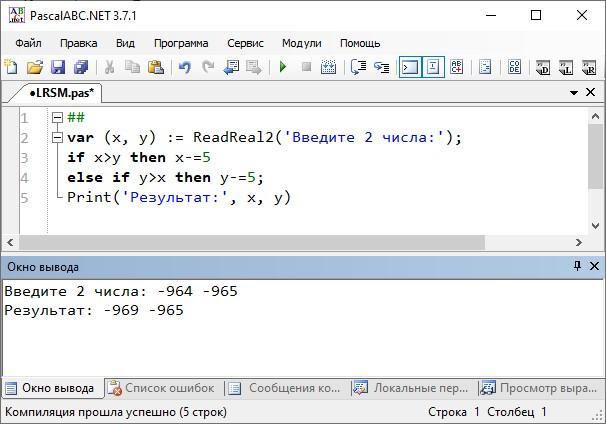Click the 'Строка 1' status indicator
The width and height of the screenshot is (606, 424).
(454, 412)
